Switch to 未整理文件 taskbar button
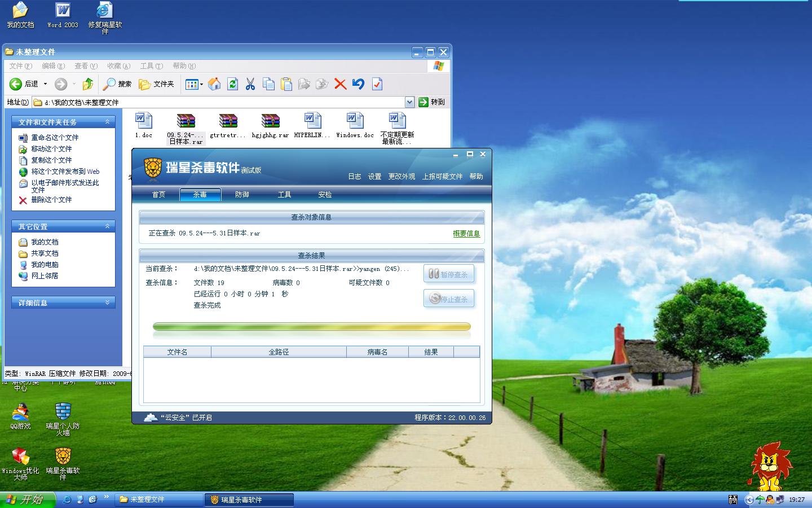Screen dimensions: 812x508 tap(160, 500)
